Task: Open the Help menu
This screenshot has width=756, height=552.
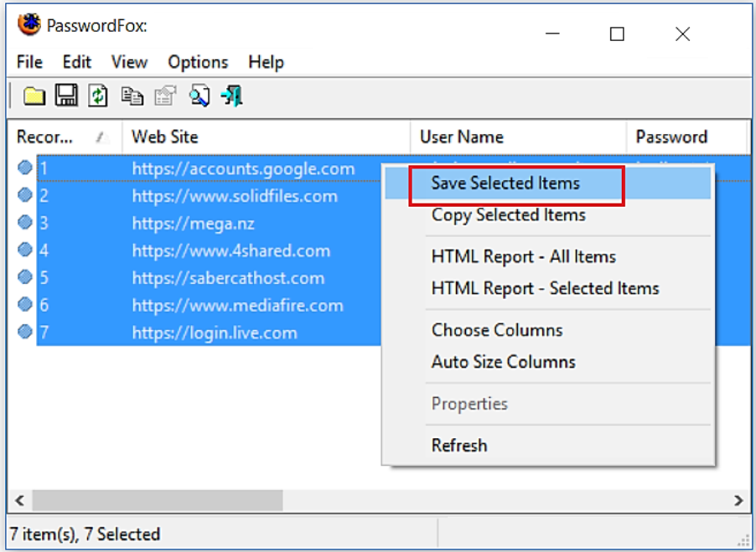Action: 267,62
